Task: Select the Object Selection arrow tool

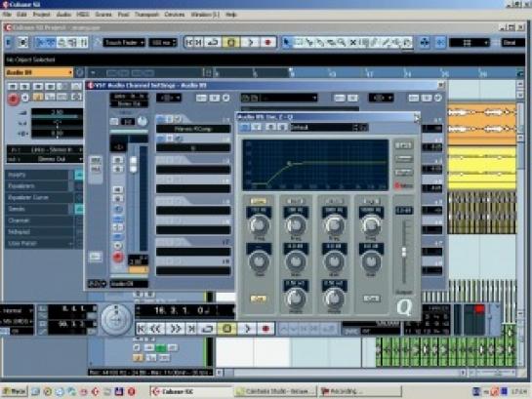Action: 287,42
